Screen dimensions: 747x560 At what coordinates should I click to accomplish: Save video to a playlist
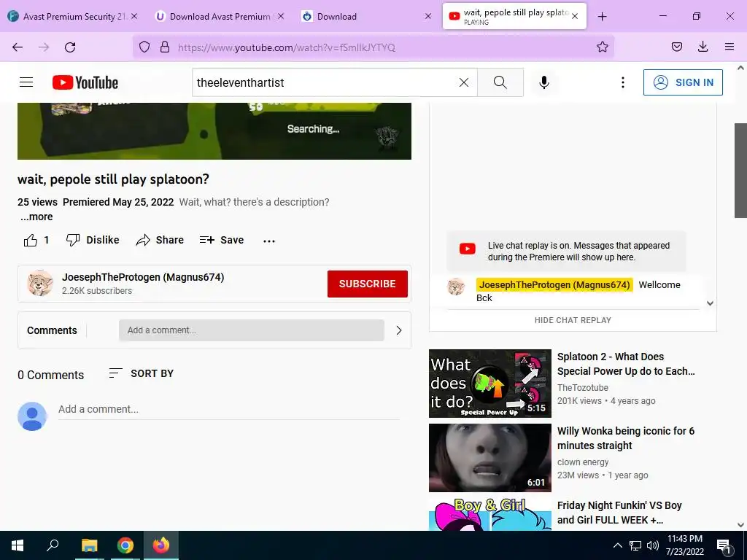coord(222,240)
